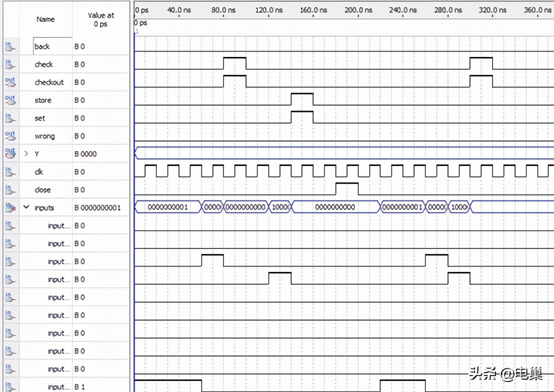Click the pin icon of input row valued B 1
The height and width of the screenshot is (392, 554).
point(10,386)
